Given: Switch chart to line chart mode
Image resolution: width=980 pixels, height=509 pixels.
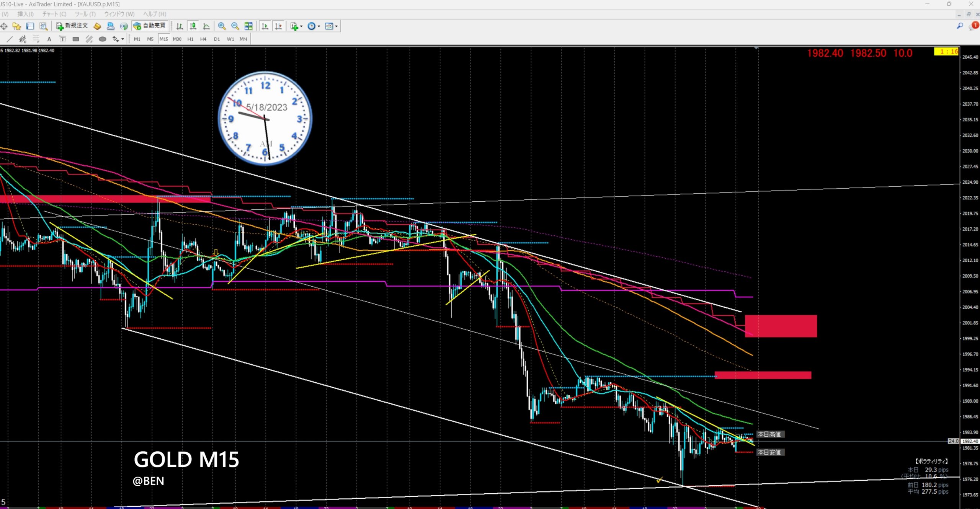Looking at the screenshot, I should click(206, 26).
